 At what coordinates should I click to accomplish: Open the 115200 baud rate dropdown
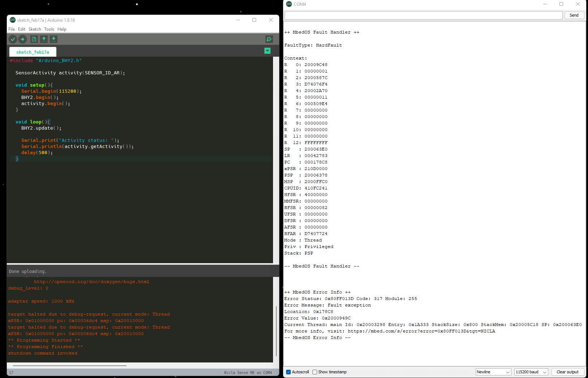tap(531, 372)
